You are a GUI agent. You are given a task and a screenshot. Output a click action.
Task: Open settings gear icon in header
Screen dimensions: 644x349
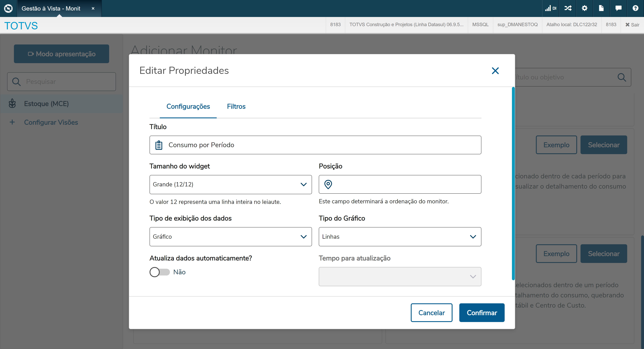click(x=584, y=8)
